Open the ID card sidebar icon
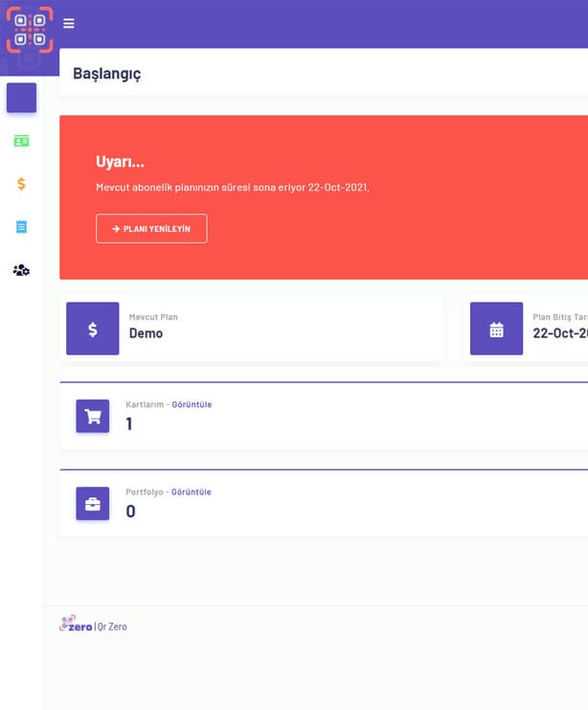This screenshot has height=710, width=588. pos(21,141)
